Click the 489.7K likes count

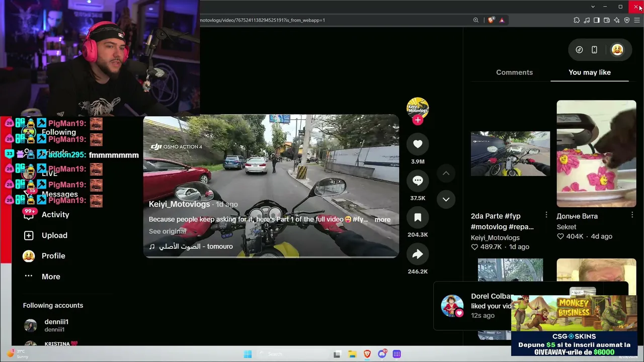pyautogui.click(x=487, y=247)
